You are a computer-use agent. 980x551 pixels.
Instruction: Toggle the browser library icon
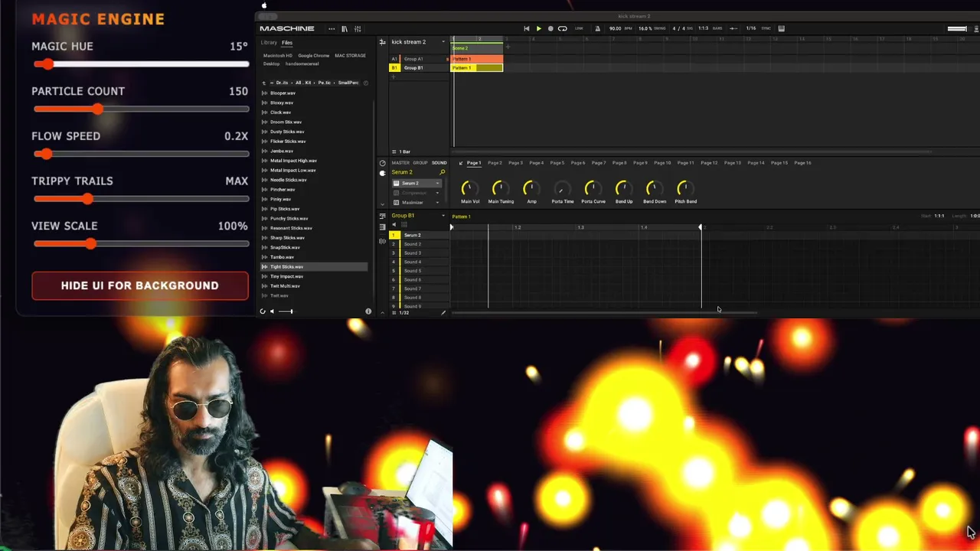(345, 28)
